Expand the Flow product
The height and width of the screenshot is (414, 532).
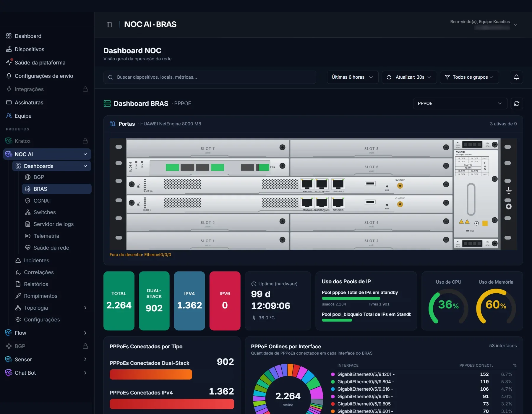tap(85, 333)
